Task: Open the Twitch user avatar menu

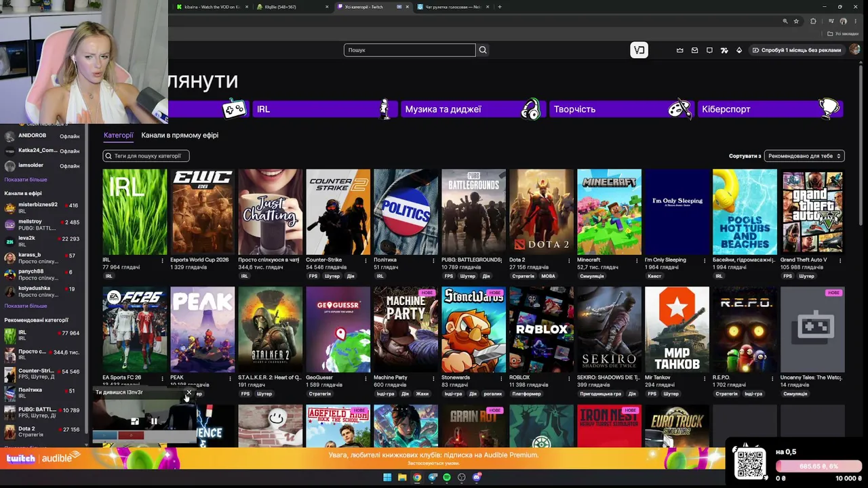Action: click(x=855, y=49)
